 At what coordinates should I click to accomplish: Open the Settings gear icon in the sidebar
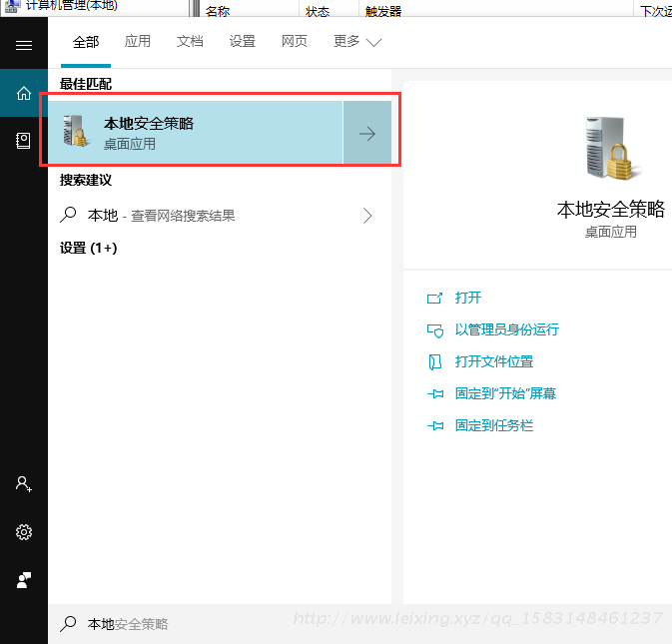(x=24, y=532)
